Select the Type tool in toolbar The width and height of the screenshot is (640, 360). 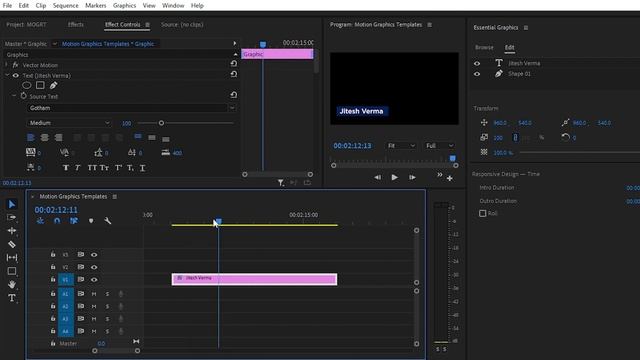click(x=12, y=298)
